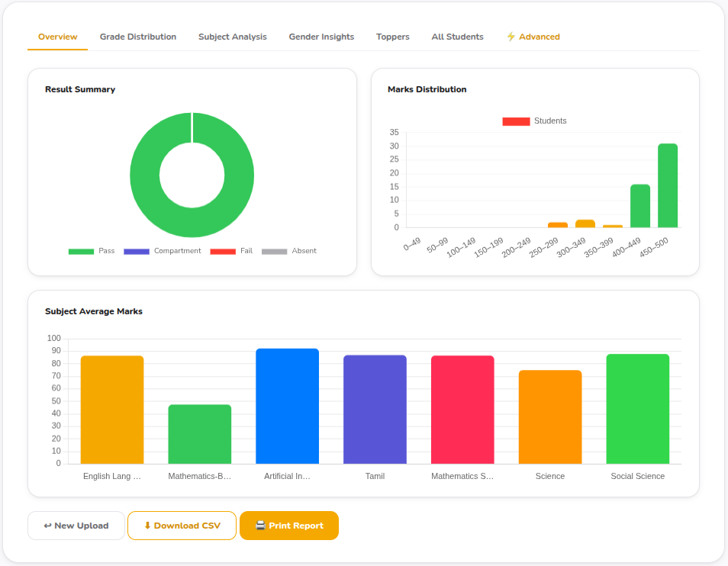Go to the Gender Insights tab
The width and height of the screenshot is (728, 566).
click(x=321, y=37)
